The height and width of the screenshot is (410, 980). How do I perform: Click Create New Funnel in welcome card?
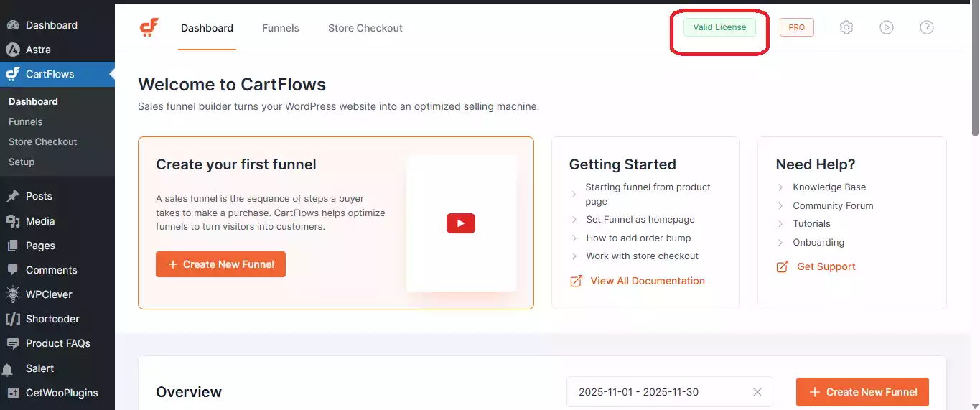coord(220,264)
